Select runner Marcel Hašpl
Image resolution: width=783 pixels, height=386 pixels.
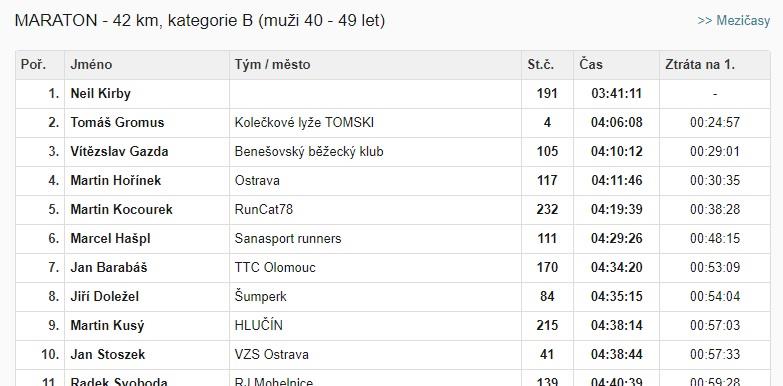tap(110, 239)
